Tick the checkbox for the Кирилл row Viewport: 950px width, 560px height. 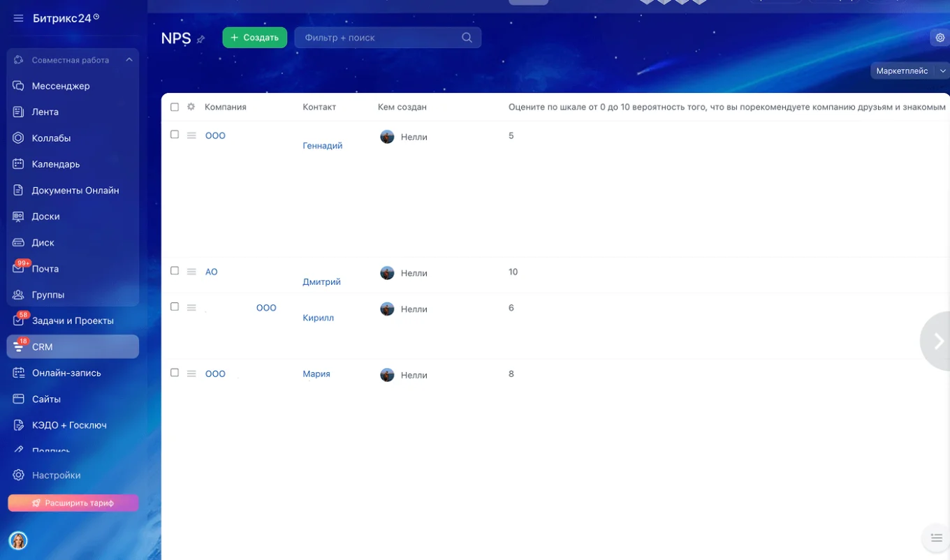point(175,307)
